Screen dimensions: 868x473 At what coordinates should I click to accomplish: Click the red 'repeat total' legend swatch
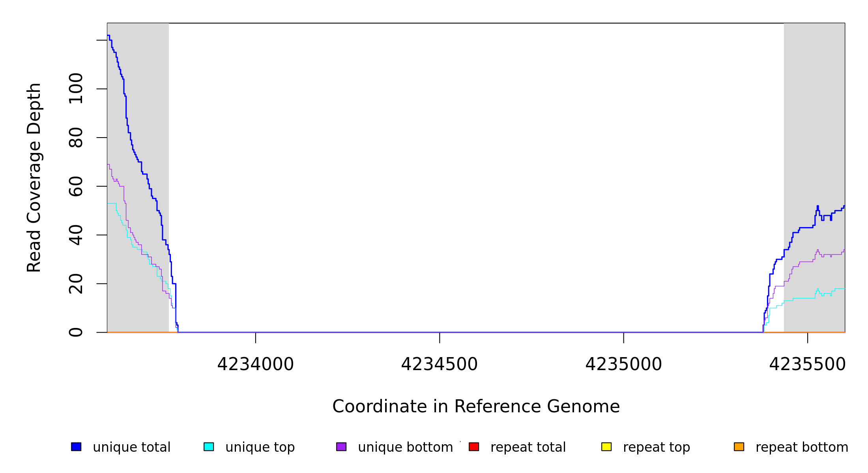tap(474, 447)
